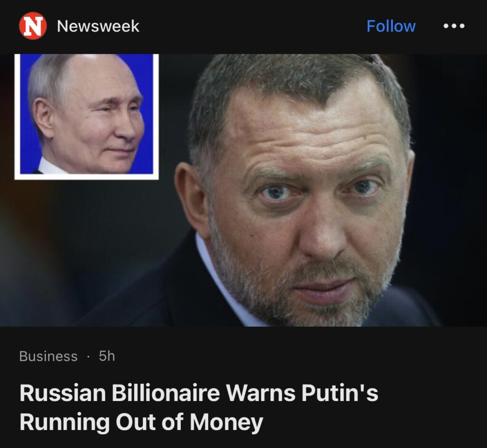Click the word "Putin's" in the headline

(x=341, y=394)
